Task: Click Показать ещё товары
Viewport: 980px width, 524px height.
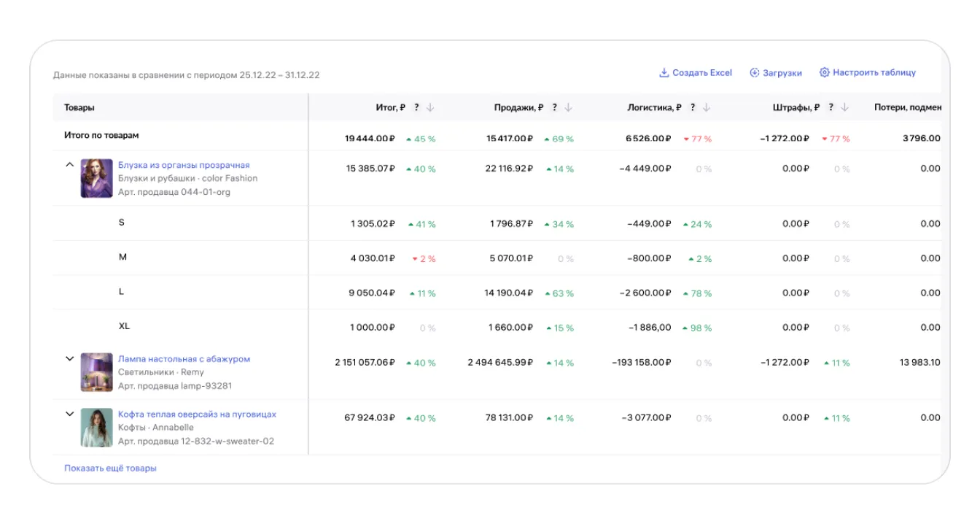Action: coord(110,468)
